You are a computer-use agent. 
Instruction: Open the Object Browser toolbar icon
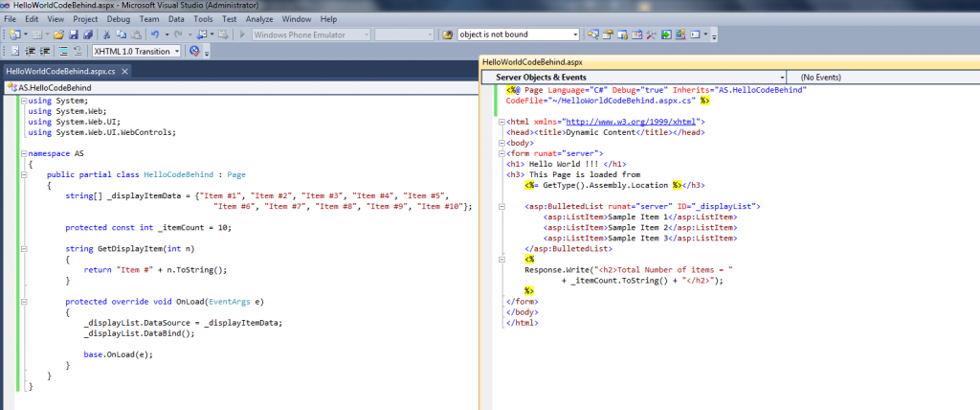[636, 34]
